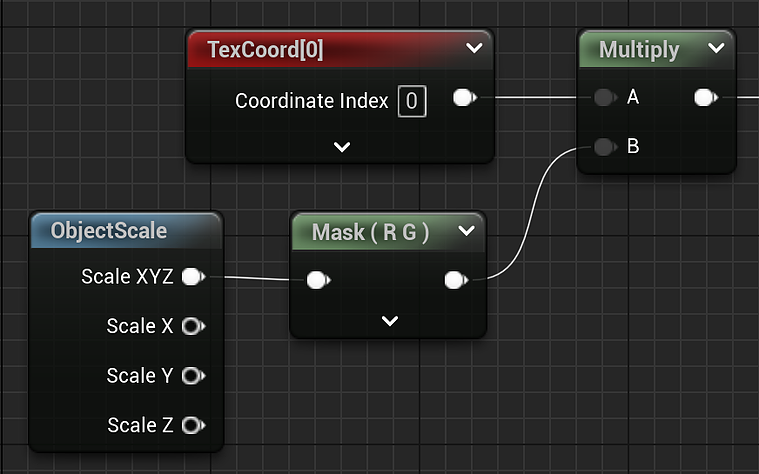The image size is (759, 474).
Task: Click the Scale Z output pin
Action: tap(194, 425)
